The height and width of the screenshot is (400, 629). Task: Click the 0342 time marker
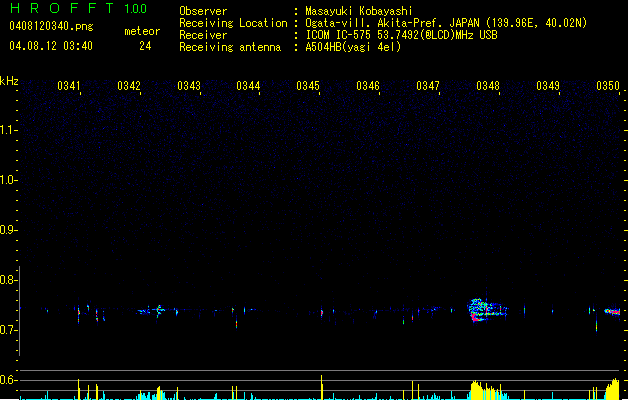[129, 86]
